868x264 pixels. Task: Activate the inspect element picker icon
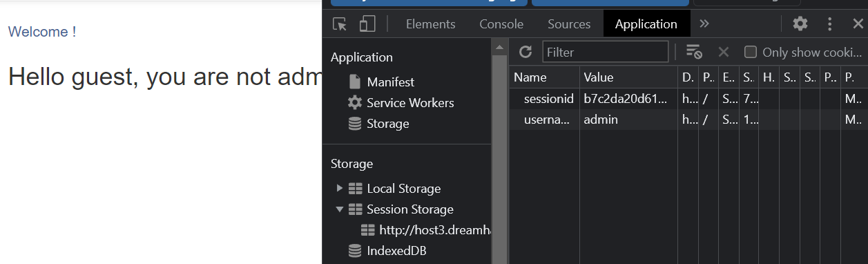(340, 24)
